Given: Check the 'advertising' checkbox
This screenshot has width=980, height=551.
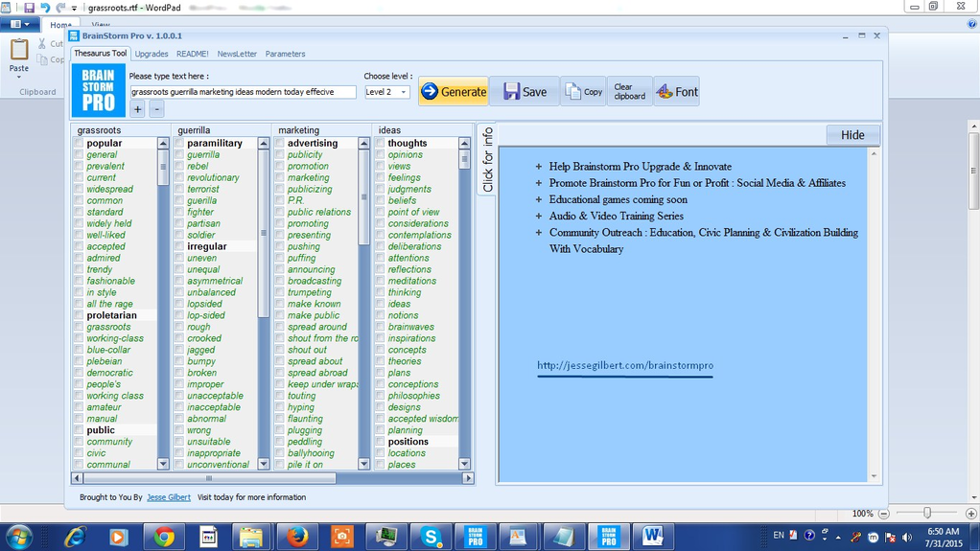Looking at the screenshot, I should pyautogui.click(x=279, y=143).
